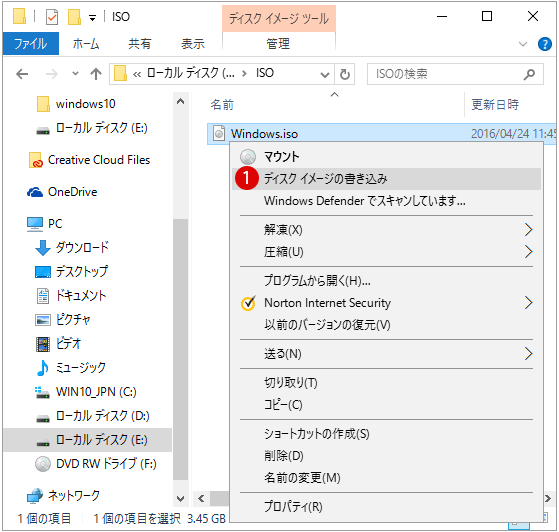Select the upper ローカル ディスク (E:) tree entry
Image resolution: width=559 pixels, height=532 pixels.
[92, 128]
